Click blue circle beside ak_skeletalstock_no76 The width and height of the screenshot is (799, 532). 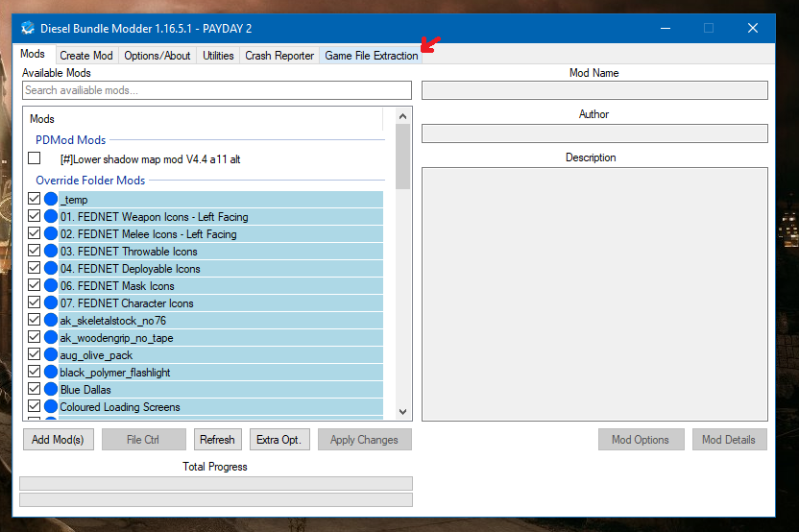[x=51, y=320]
